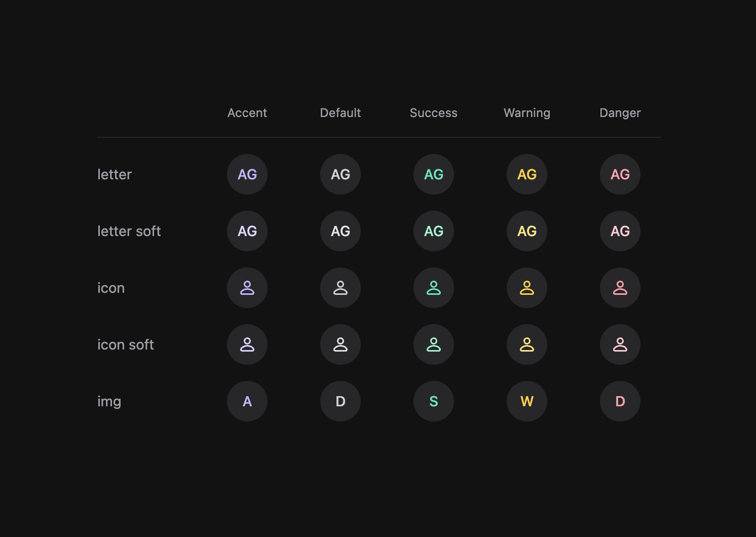Click the Default column header

[x=341, y=113]
